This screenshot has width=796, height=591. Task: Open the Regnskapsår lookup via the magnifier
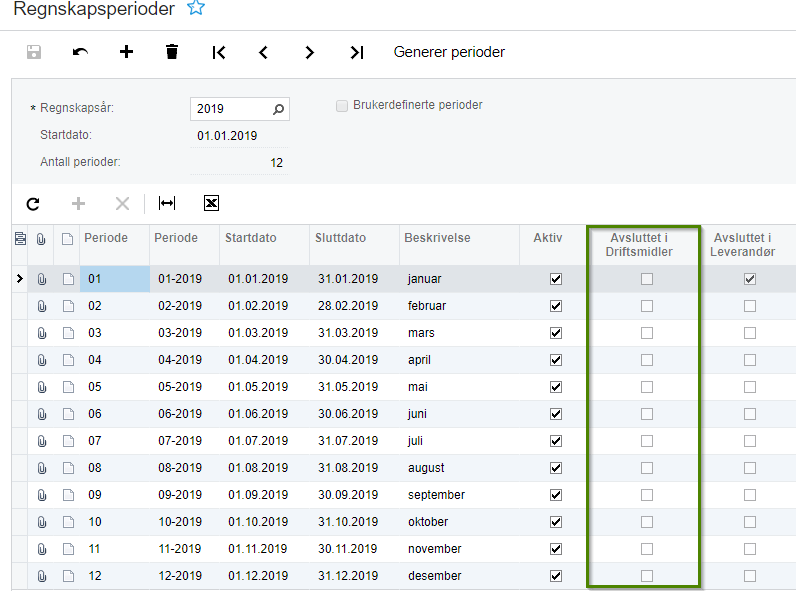(278, 109)
